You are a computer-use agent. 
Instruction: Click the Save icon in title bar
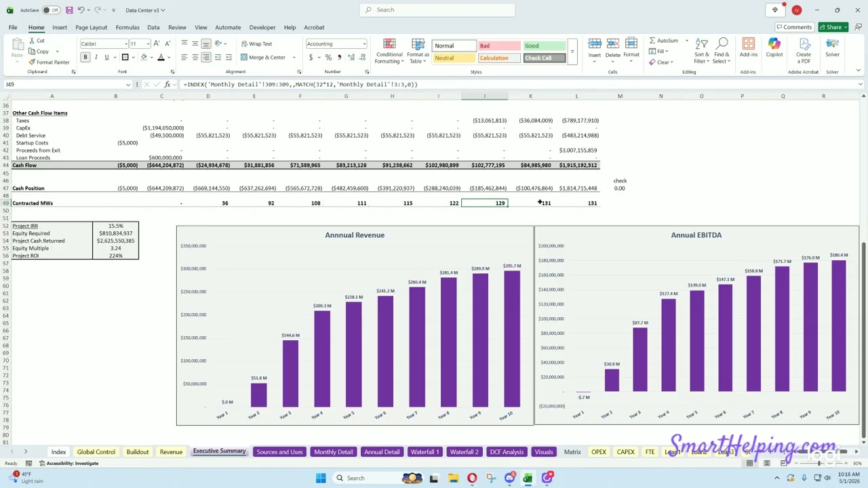[69, 10]
